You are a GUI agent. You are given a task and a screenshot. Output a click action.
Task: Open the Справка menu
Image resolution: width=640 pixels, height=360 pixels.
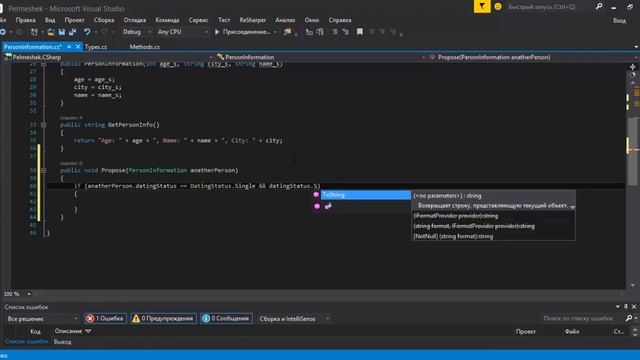click(340, 20)
